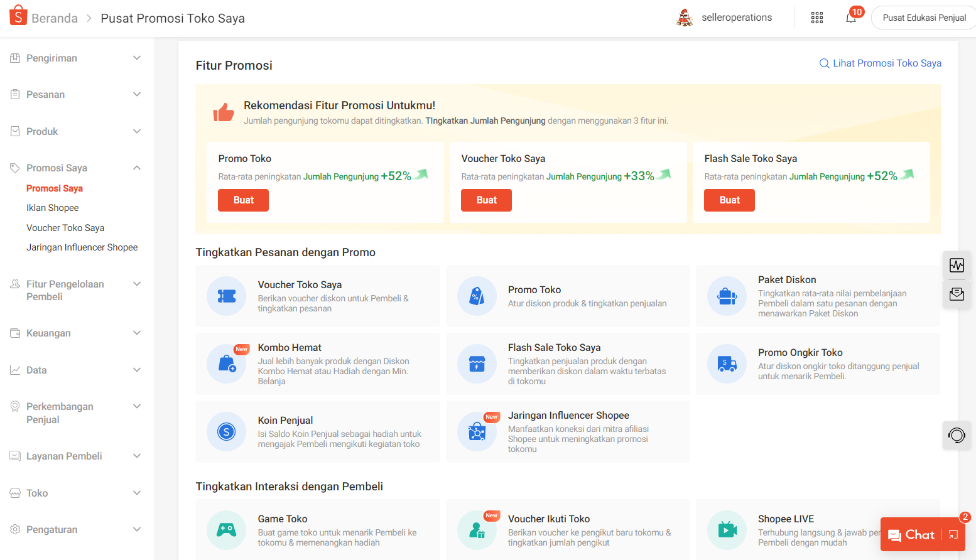Screen dimensions: 976x560
Task: Open the inbox envelope icon on the right edge
Action: tap(957, 294)
